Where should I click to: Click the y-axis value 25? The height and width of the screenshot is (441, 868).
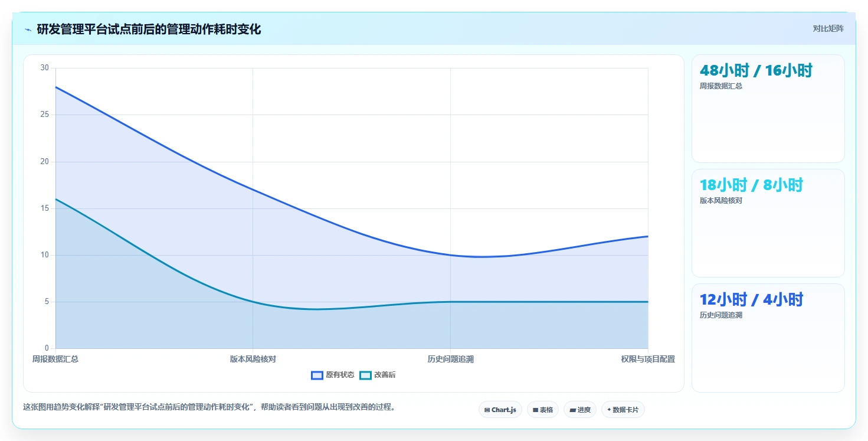45,115
